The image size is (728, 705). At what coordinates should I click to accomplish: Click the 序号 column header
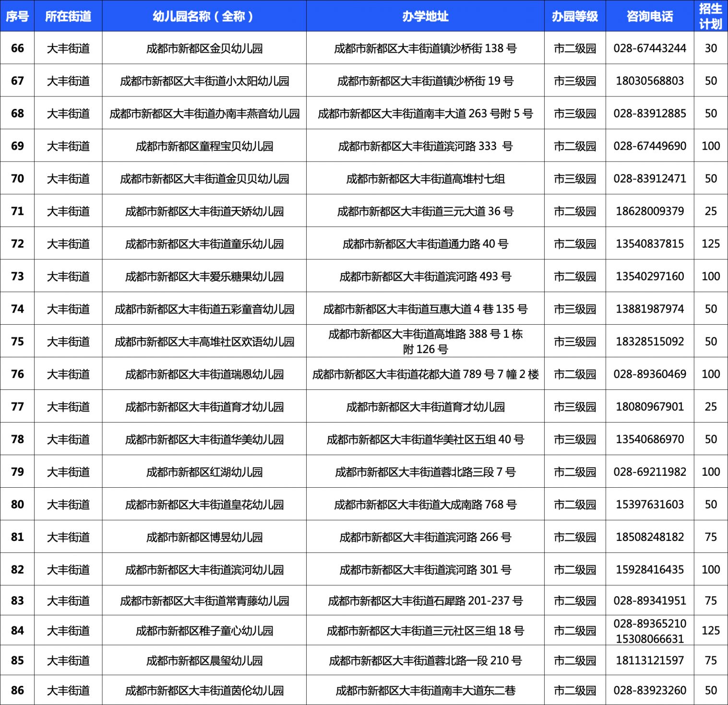[17, 16]
